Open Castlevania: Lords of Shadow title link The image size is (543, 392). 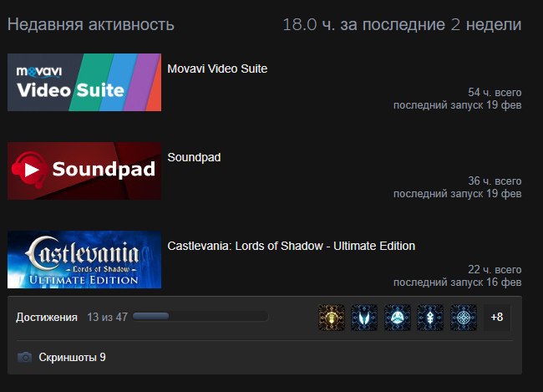pos(292,246)
